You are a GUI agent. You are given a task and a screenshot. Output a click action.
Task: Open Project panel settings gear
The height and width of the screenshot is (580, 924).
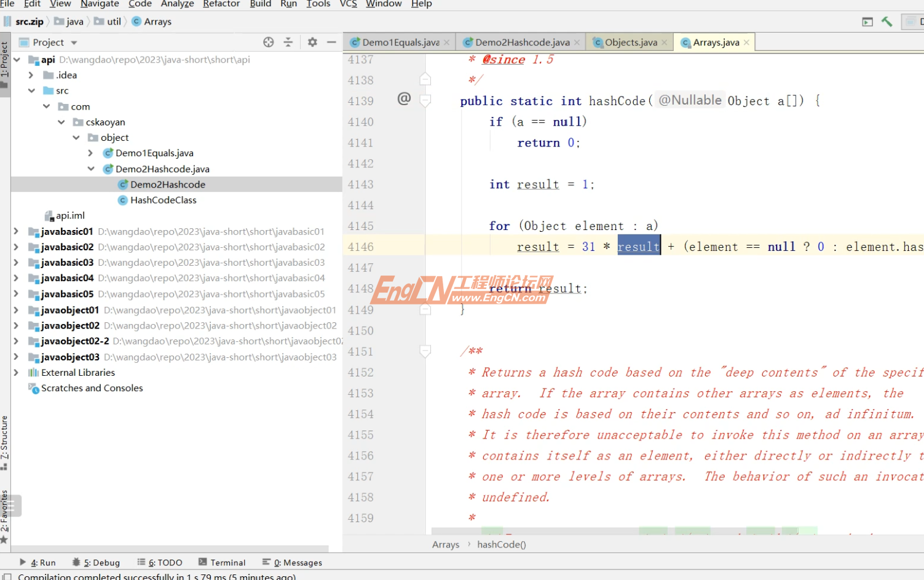click(312, 42)
